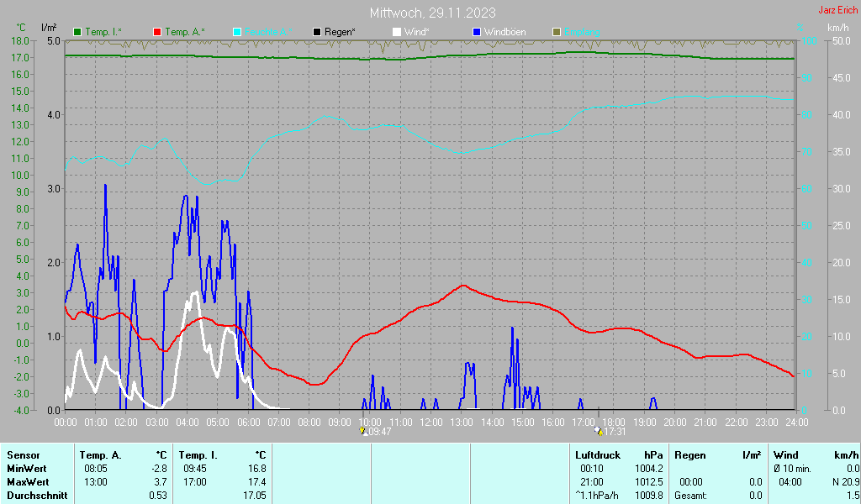The height and width of the screenshot is (504, 861).
Task: Click the Regen table header
Action: pyautogui.click(x=689, y=455)
